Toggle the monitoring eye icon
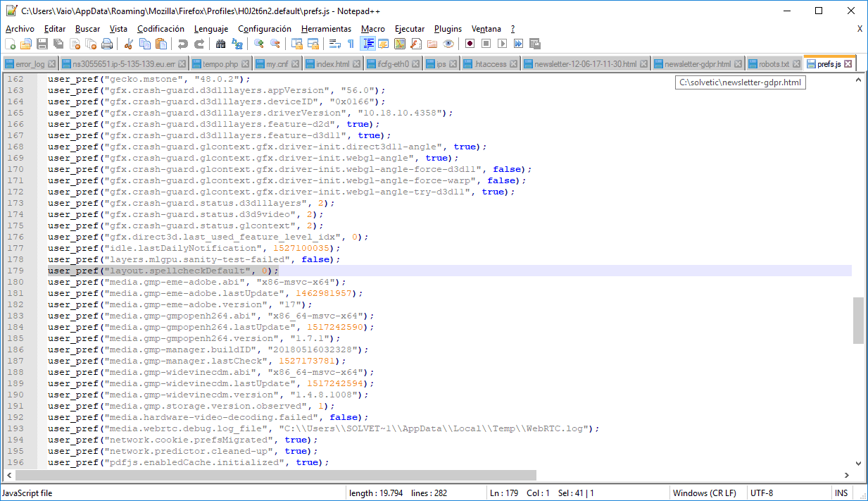The width and height of the screenshot is (868, 501). [448, 44]
